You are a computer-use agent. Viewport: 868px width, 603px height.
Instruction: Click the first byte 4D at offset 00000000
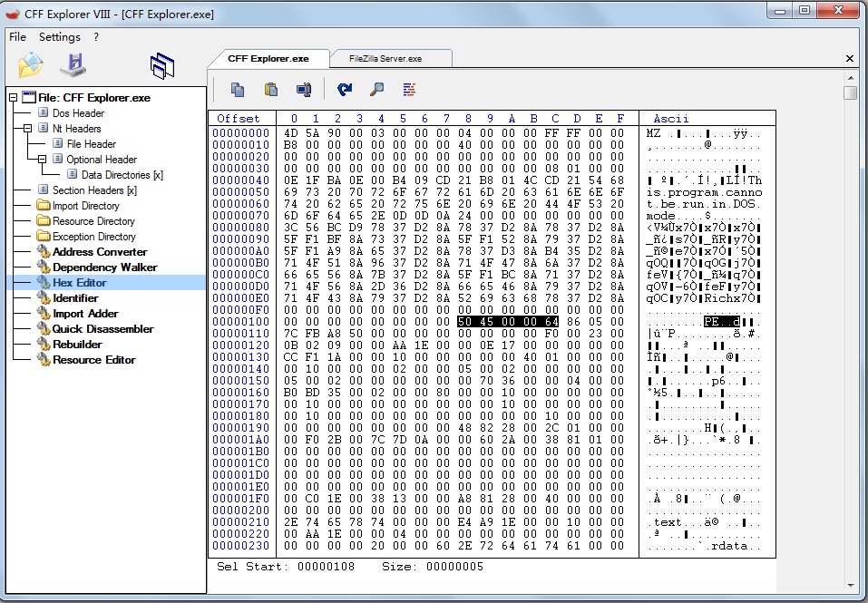pyautogui.click(x=290, y=132)
